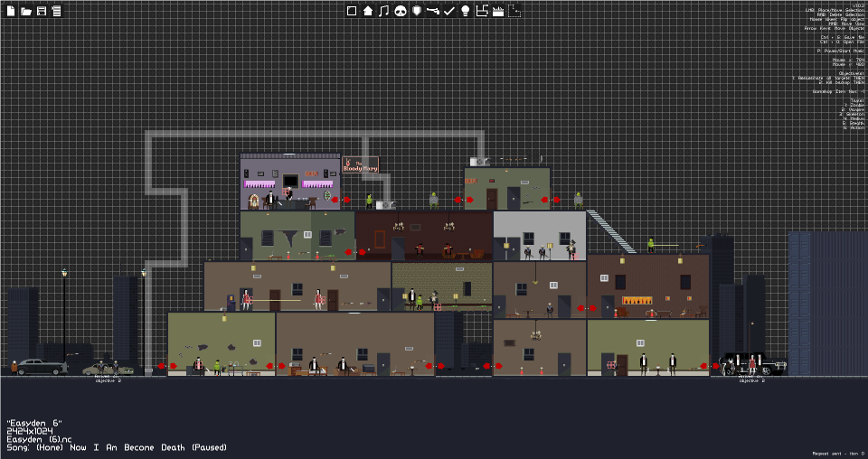Select the skull enemy placement tool
This screenshot has height=459, width=868.
[401, 11]
